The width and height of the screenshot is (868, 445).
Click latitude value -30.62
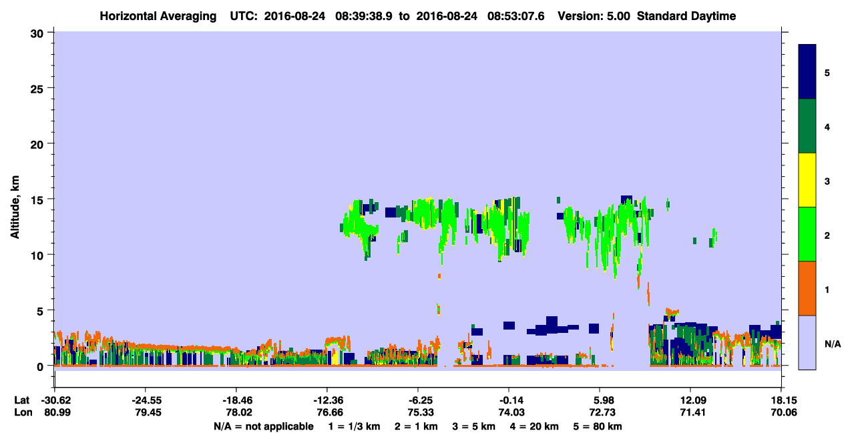pyautogui.click(x=55, y=400)
